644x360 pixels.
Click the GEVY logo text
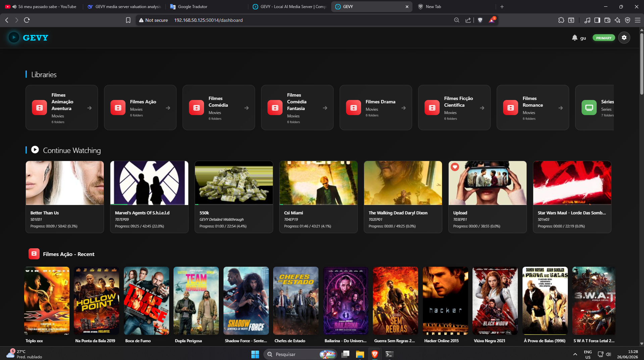[36, 38]
